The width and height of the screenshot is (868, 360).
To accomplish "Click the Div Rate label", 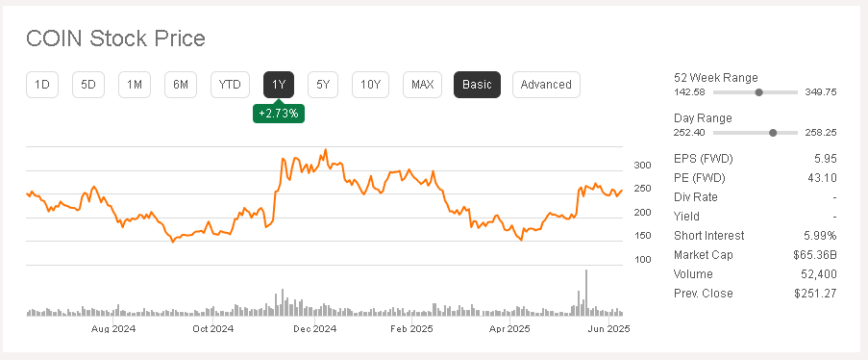I will click(695, 197).
